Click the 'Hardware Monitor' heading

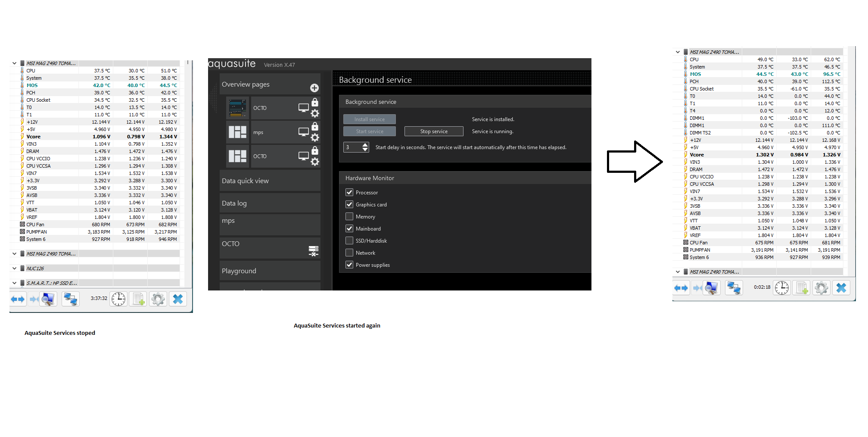point(370,178)
